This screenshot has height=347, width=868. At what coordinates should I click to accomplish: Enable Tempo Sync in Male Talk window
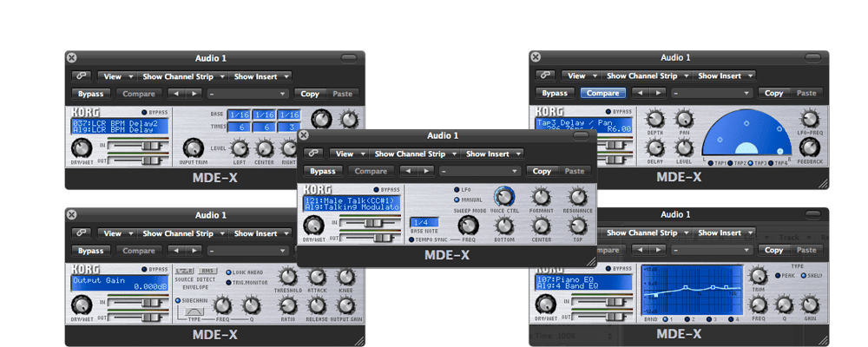pos(411,239)
